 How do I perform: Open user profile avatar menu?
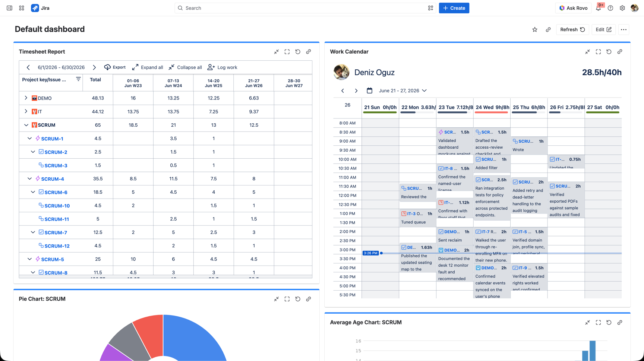[x=634, y=8]
